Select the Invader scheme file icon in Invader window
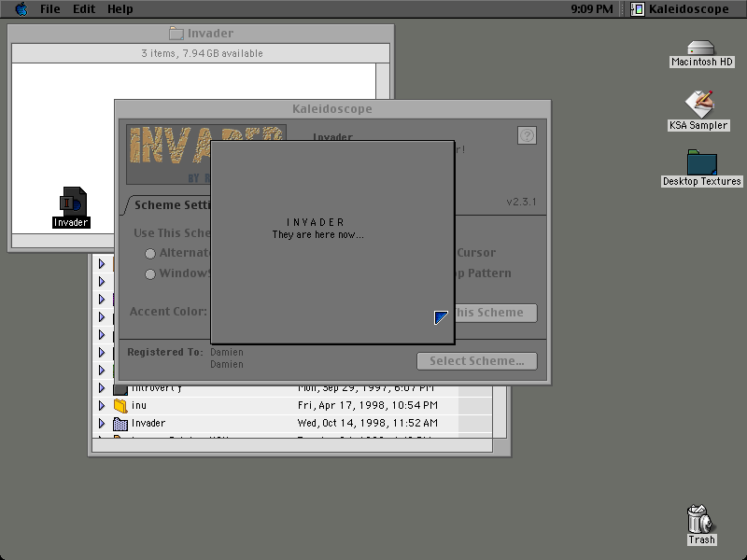Viewport: 747px width, 560px height. (x=73, y=201)
